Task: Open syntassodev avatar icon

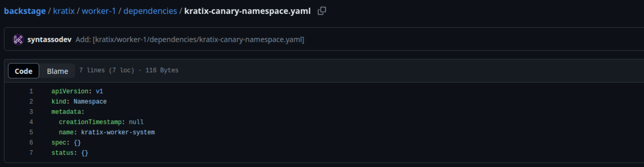Action: coord(18,39)
